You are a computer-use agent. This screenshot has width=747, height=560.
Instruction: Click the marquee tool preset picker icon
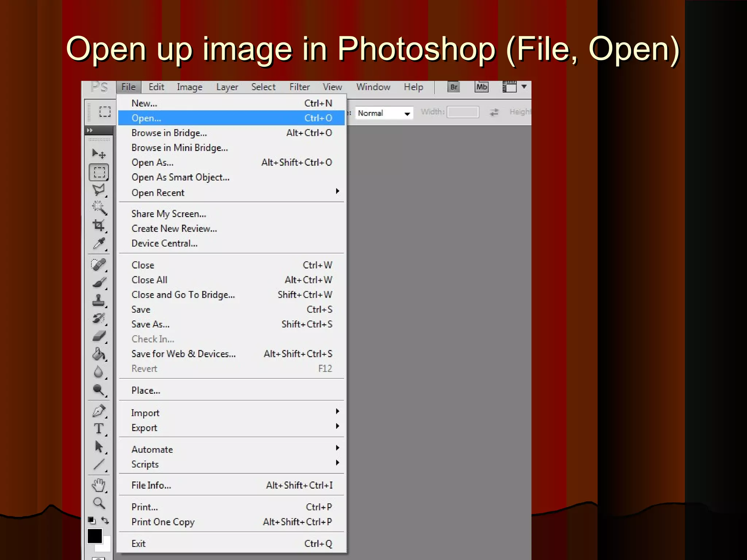coord(105,112)
